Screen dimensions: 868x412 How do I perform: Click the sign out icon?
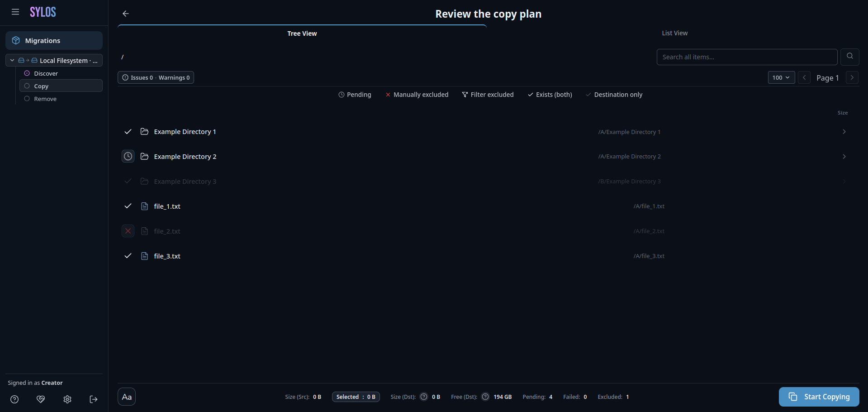tap(94, 399)
